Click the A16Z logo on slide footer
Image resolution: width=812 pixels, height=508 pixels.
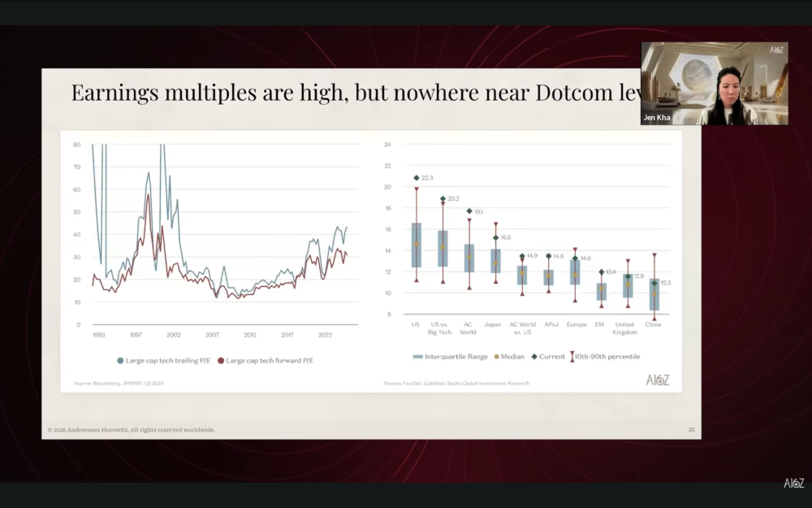coord(658,380)
